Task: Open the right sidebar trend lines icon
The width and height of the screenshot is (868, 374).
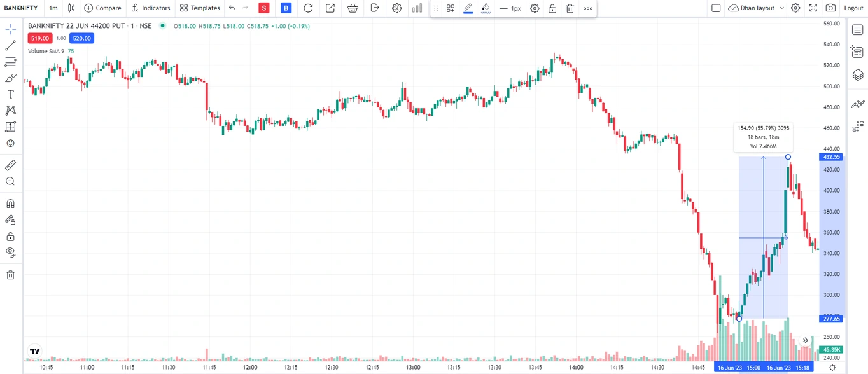Action: (x=857, y=104)
